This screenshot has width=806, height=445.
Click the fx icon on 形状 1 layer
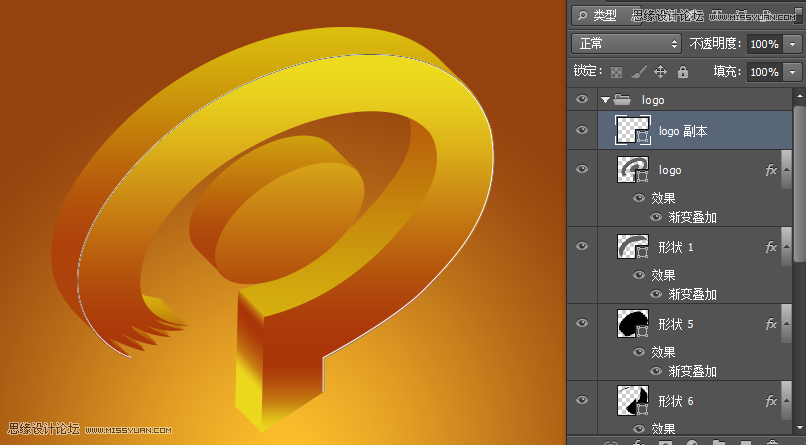click(771, 247)
